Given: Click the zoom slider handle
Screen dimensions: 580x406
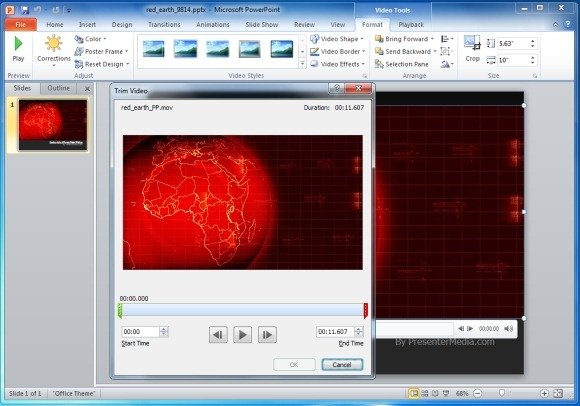Looking at the screenshot, I should click(x=502, y=393).
